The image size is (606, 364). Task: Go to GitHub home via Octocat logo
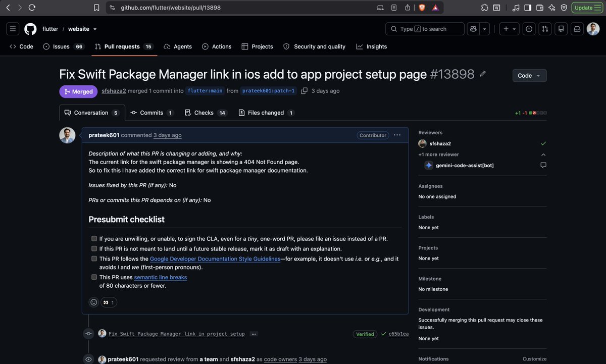pyautogui.click(x=30, y=29)
